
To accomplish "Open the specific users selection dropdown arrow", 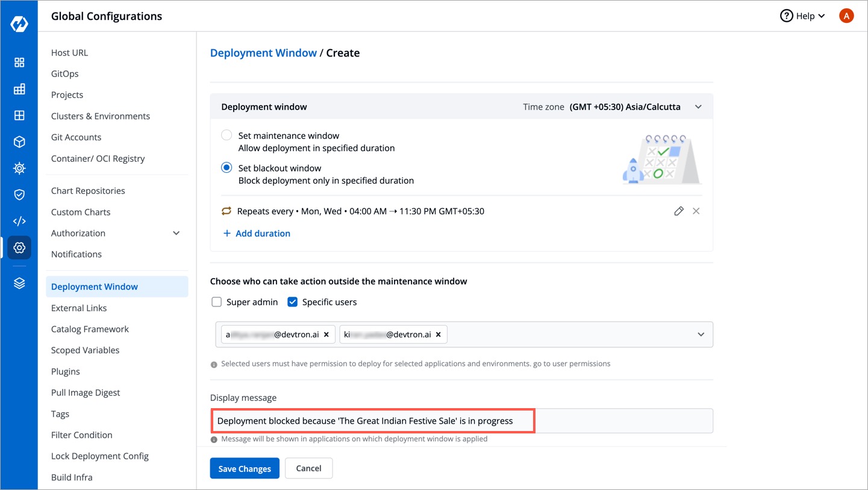I will pyautogui.click(x=701, y=335).
